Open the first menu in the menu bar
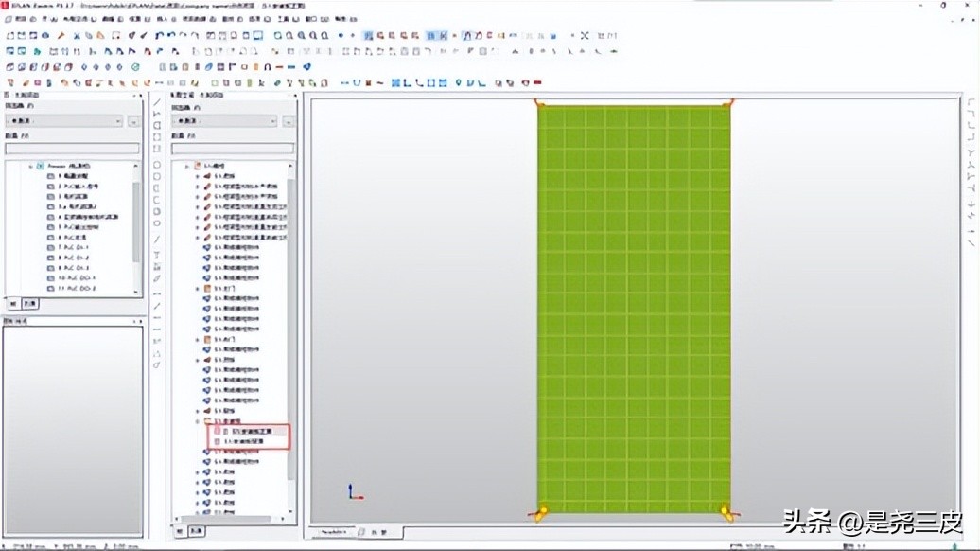 [15, 18]
